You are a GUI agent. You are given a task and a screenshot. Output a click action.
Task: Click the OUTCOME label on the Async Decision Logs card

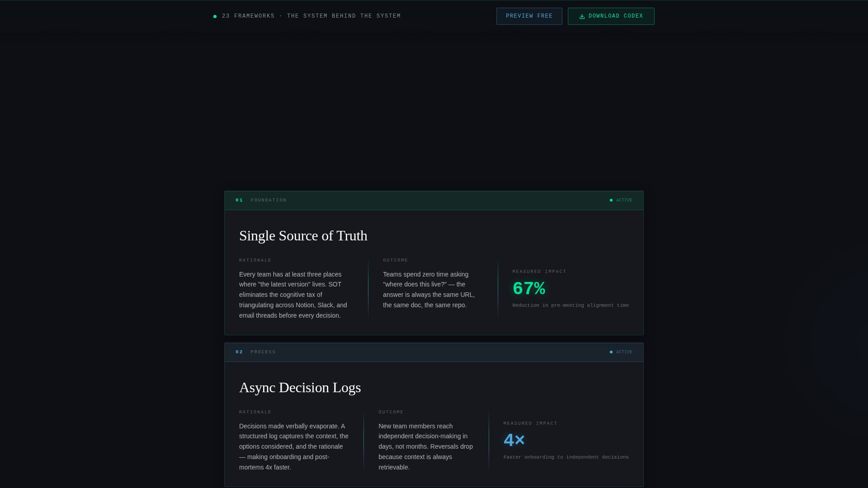pos(391,412)
